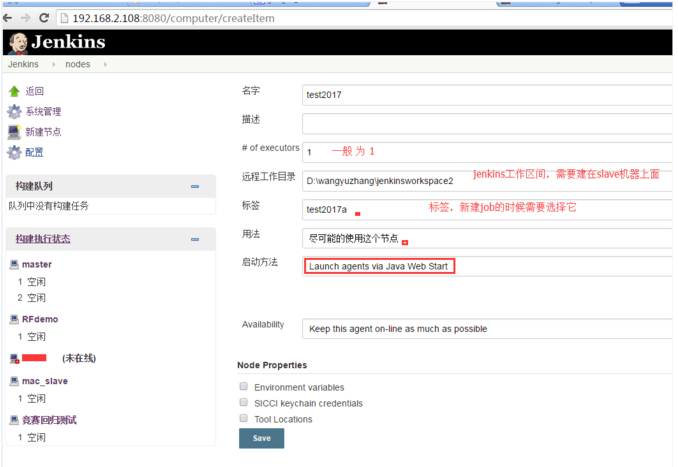The image size is (678, 467).
Task: Click executor 2 空闲 under master
Action: click(x=32, y=298)
